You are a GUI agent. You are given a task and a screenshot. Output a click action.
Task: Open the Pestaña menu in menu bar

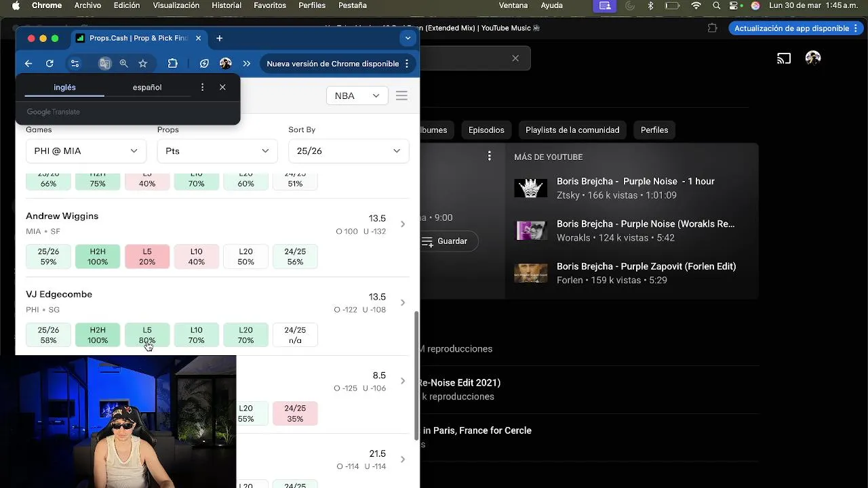[353, 5]
